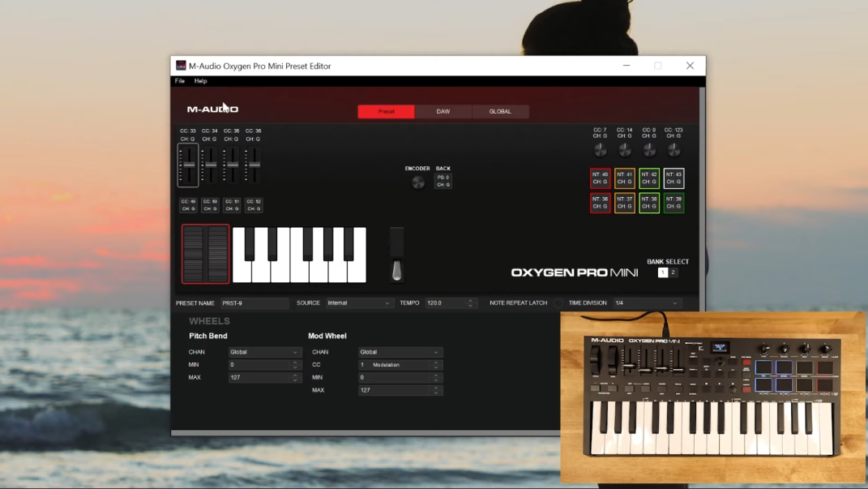Click the PRESET NAME field

click(x=254, y=303)
